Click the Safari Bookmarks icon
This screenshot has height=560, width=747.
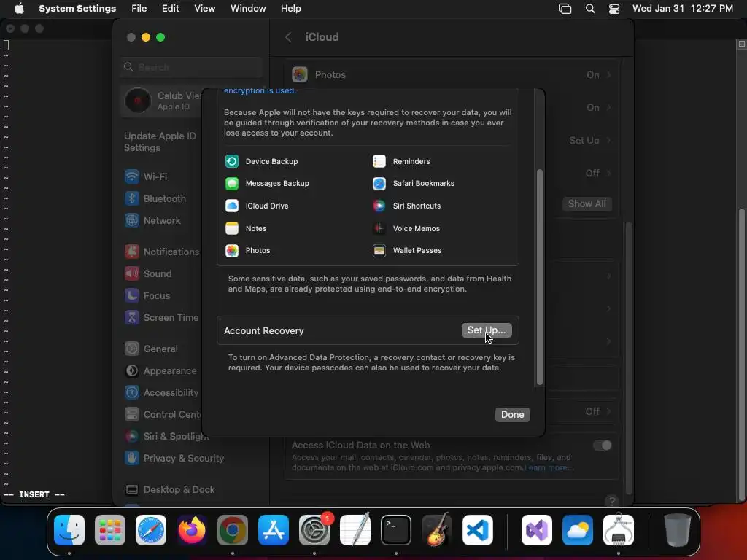click(x=379, y=183)
